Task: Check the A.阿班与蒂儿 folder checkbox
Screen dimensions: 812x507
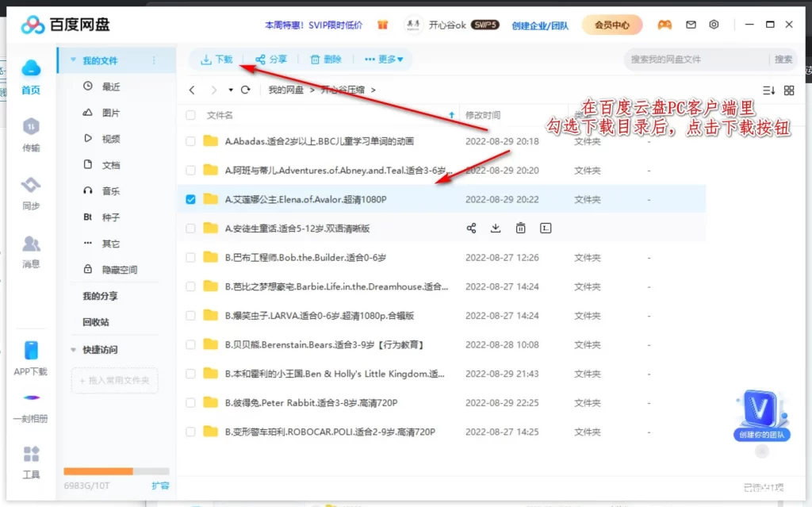Action: tap(190, 170)
